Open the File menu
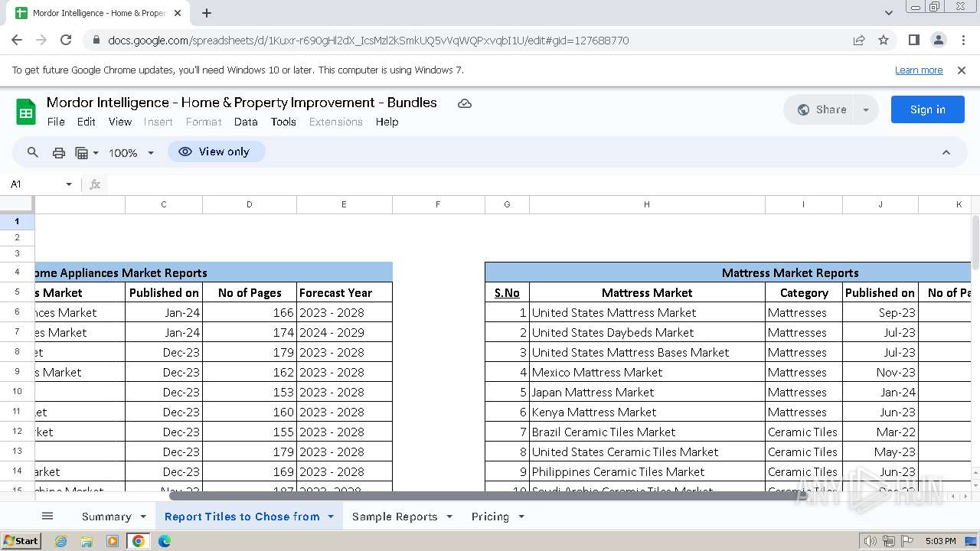This screenshot has width=980, height=551. 56,122
